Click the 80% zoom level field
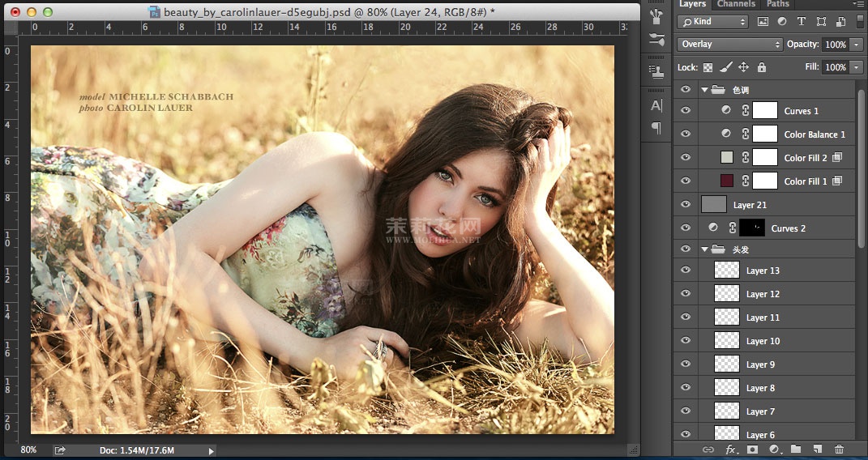The width and height of the screenshot is (868, 460). (28, 450)
